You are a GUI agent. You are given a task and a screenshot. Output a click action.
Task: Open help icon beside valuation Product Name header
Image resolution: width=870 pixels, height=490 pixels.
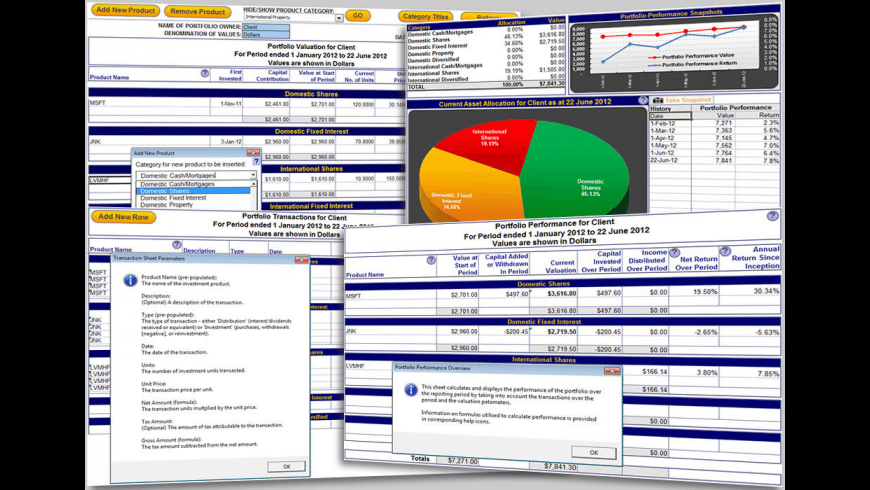coord(205,73)
